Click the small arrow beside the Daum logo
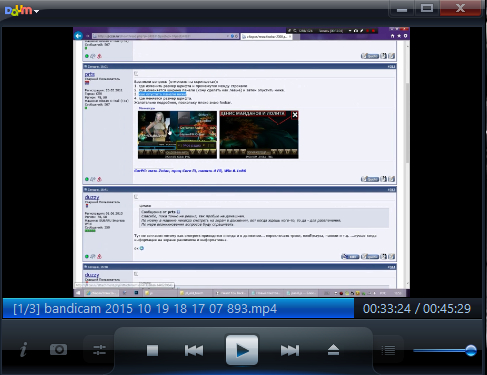The height and width of the screenshot is (375, 487). coord(36,11)
